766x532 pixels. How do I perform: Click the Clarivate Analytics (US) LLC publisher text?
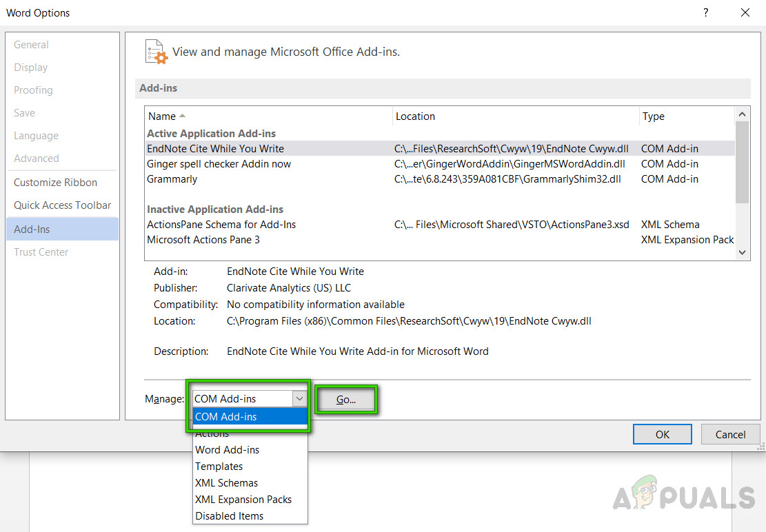click(289, 288)
